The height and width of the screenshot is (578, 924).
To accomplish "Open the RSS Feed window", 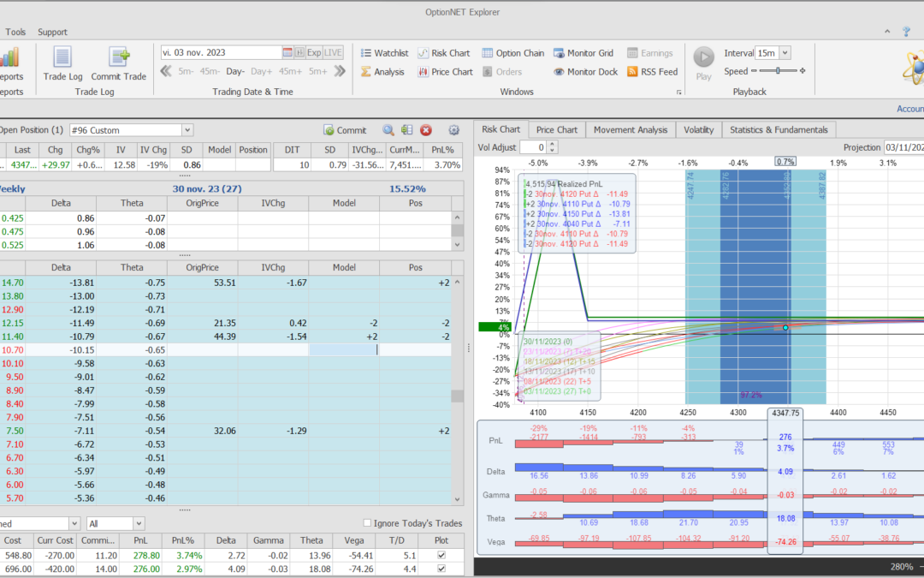I will pyautogui.click(x=652, y=72).
